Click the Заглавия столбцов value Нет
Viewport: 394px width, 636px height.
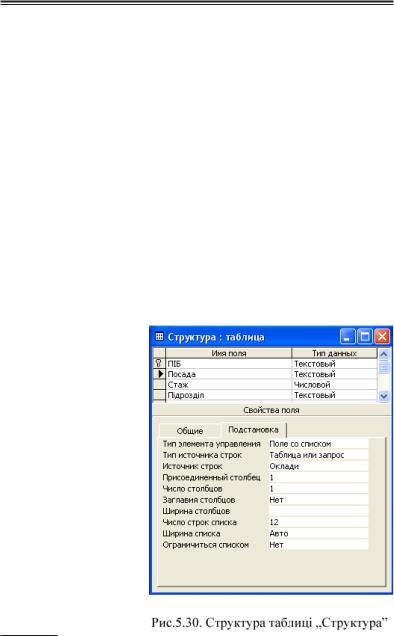(x=319, y=500)
